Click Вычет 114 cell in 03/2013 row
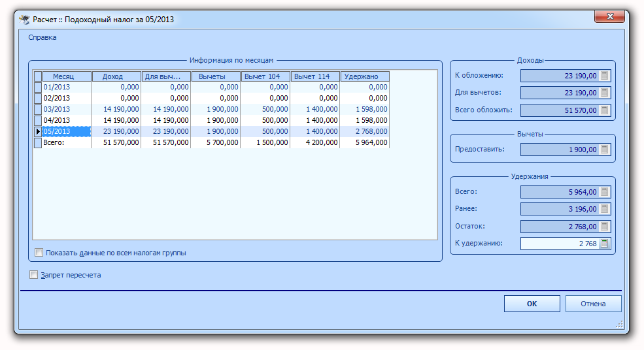The height and width of the screenshot is (350, 644). pyautogui.click(x=315, y=109)
